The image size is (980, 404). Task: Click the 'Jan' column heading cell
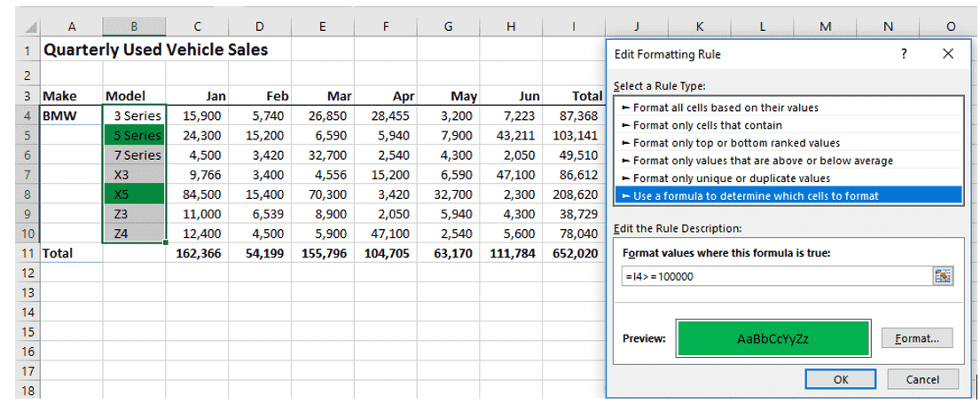coord(197,96)
